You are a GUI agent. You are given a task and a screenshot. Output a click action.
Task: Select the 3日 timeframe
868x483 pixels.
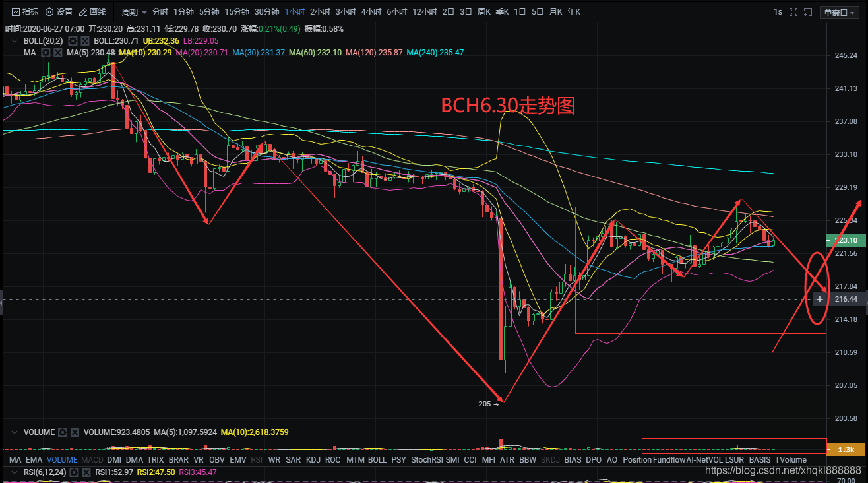466,12
